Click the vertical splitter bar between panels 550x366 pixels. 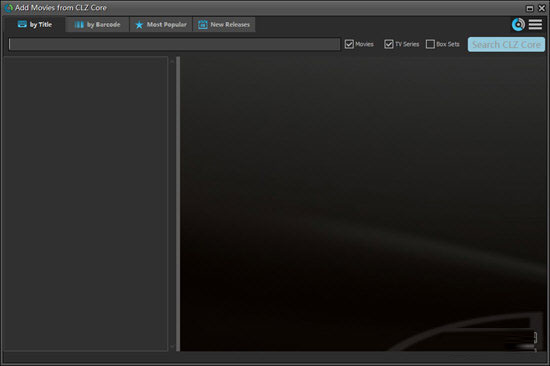click(x=178, y=204)
